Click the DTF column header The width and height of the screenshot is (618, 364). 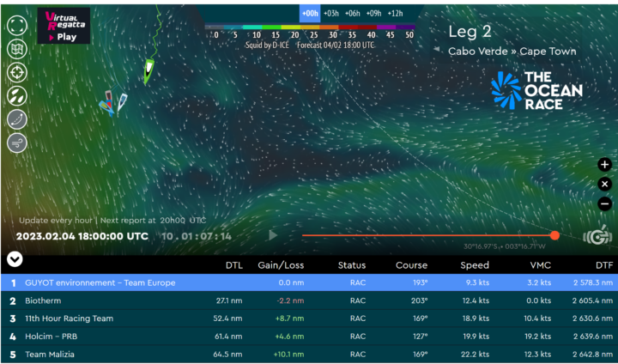pyautogui.click(x=604, y=265)
